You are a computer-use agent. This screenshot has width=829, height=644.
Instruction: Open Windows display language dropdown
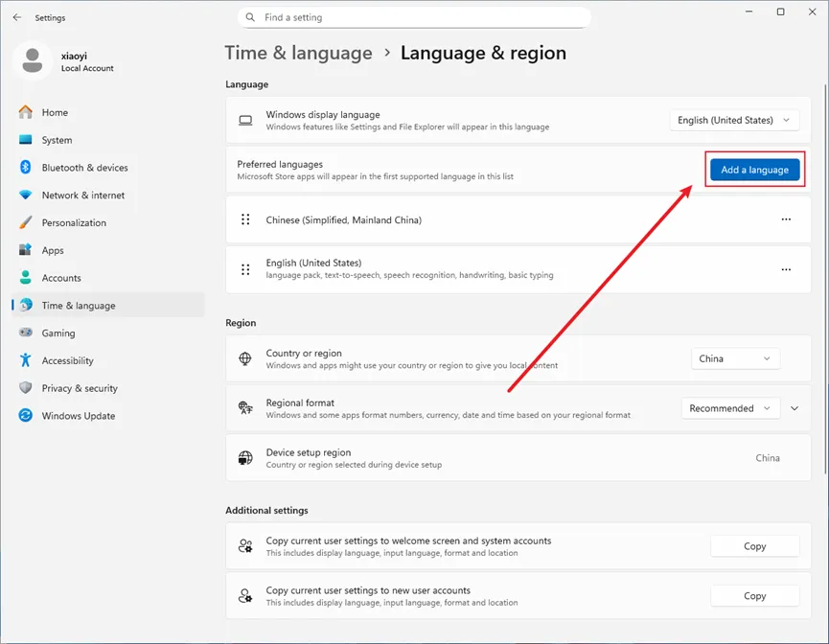pos(733,121)
